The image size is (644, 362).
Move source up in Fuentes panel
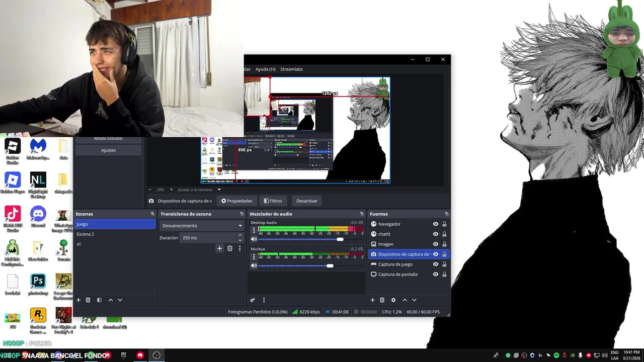pyautogui.click(x=405, y=300)
